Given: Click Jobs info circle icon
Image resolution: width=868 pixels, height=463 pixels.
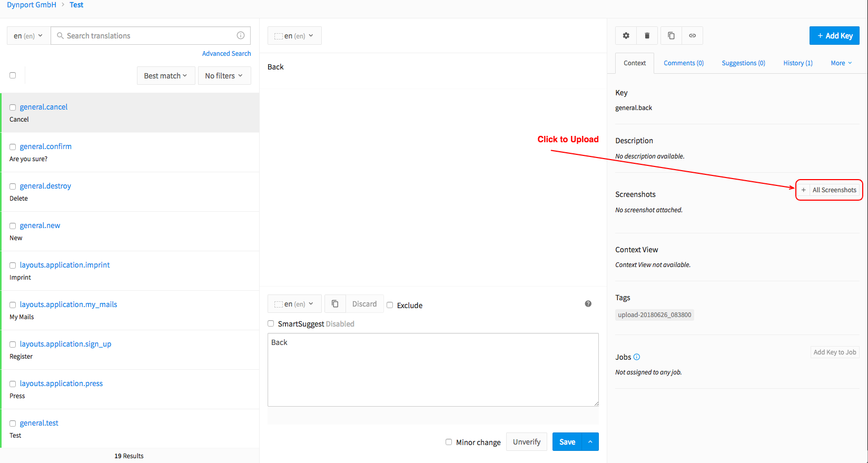Looking at the screenshot, I should [637, 357].
